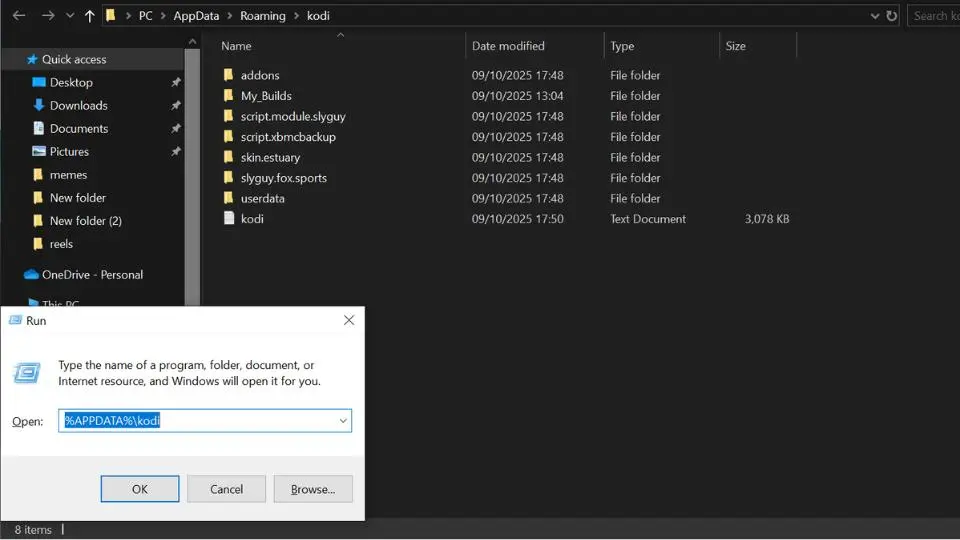960x540 pixels.
Task: Select script.module.slyguy folder icon
Action: point(228,116)
